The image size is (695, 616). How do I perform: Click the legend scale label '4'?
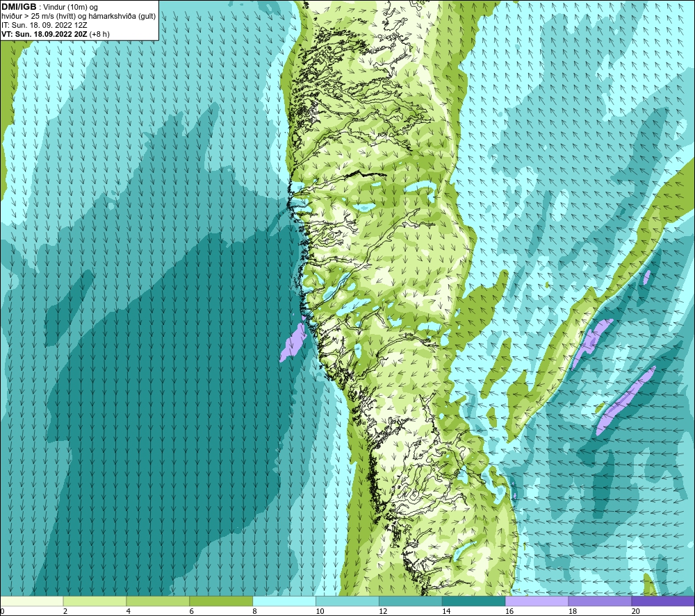[x=129, y=611]
